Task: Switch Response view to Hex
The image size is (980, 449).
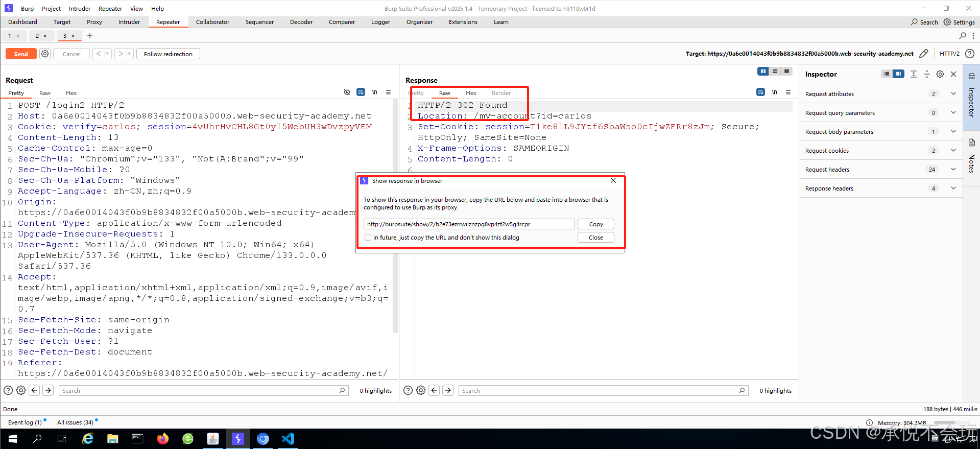Action: pyautogui.click(x=471, y=93)
